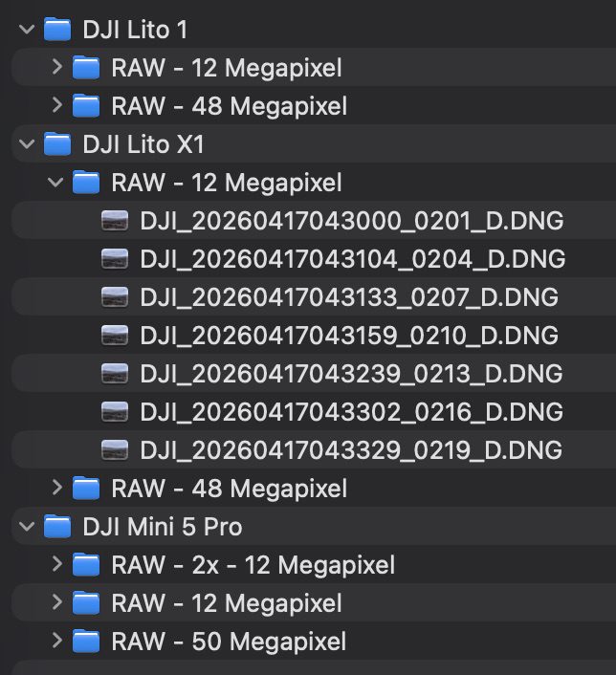Select file DJI_20260417043239_0213_D.DNG by name
616x675 pixels.
(x=350, y=374)
